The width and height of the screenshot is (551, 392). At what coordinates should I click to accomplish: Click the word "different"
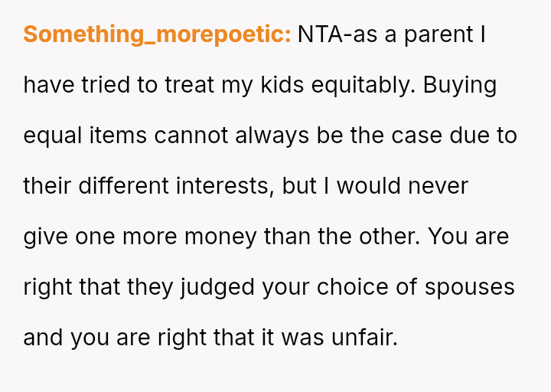[x=124, y=186]
